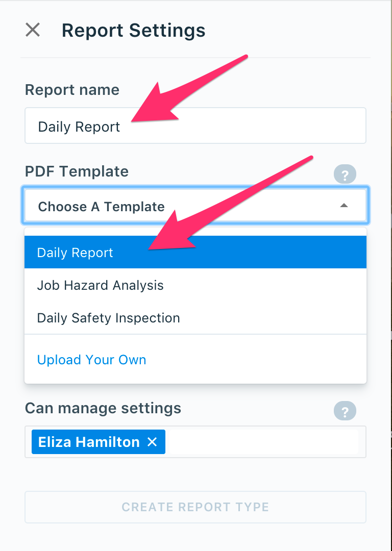
Task: Click empty area of manage settings field
Action: coord(264,442)
